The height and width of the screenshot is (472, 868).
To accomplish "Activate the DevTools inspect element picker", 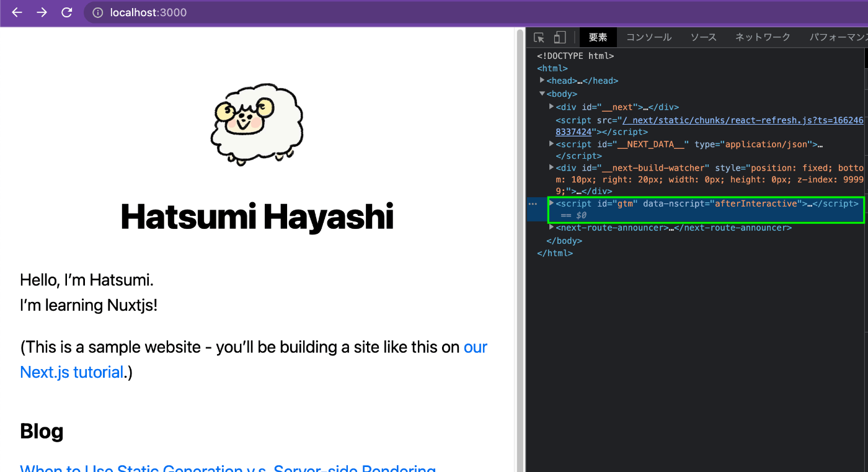I will click(x=539, y=37).
